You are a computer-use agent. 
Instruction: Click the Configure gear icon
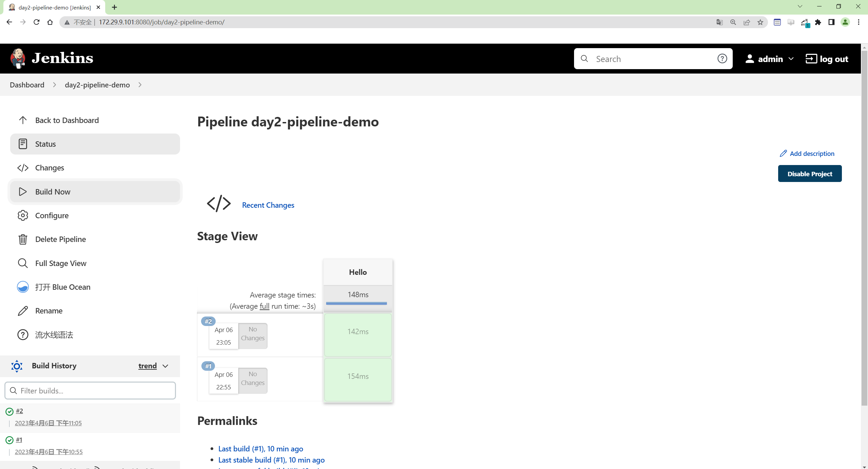(23, 216)
